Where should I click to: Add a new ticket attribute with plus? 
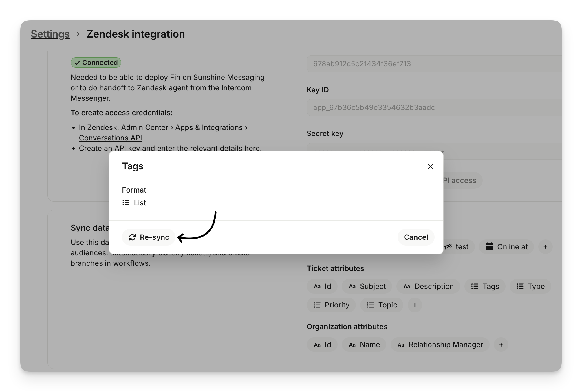415,305
